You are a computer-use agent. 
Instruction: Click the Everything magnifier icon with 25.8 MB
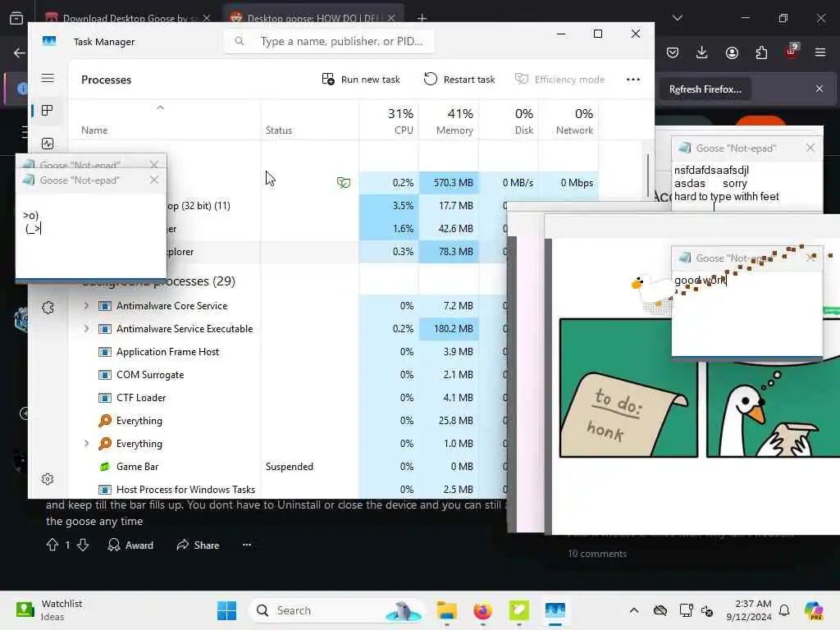point(105,421)
